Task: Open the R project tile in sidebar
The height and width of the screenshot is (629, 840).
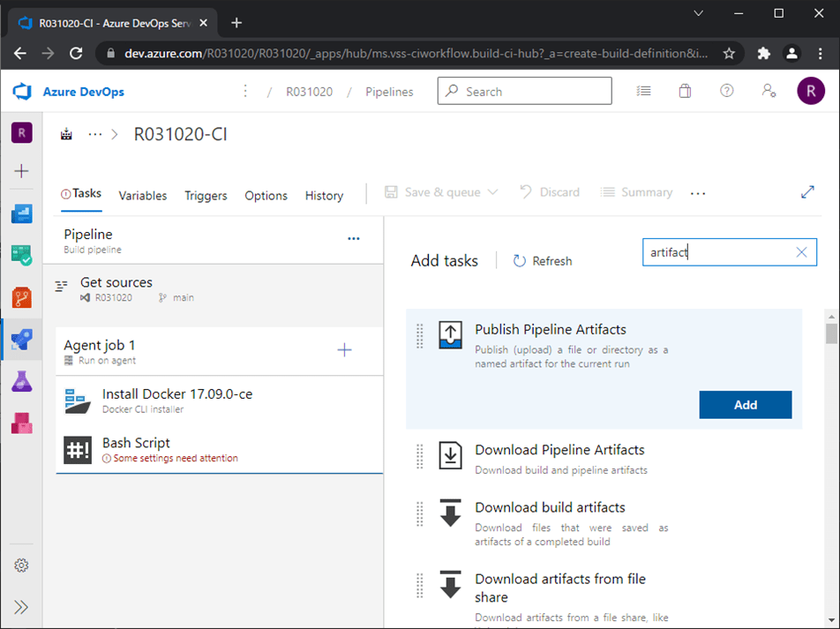Action: point(21,132)
